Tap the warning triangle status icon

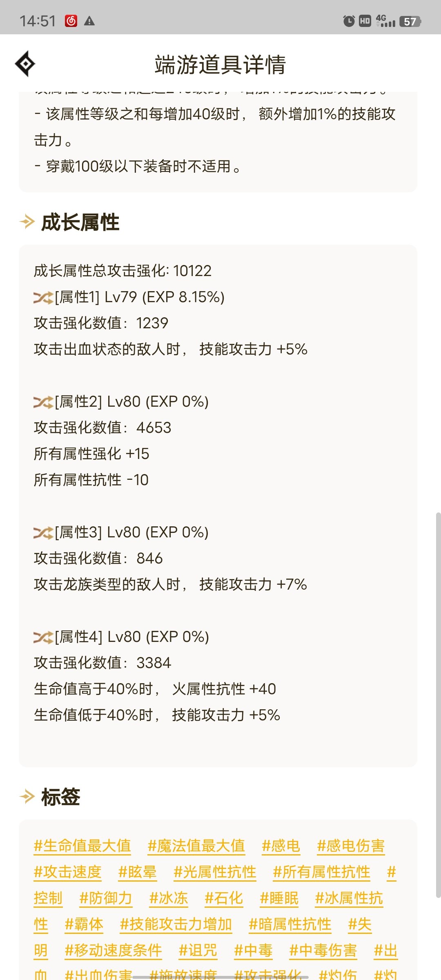pyautogui.click(x=89, y=21)
